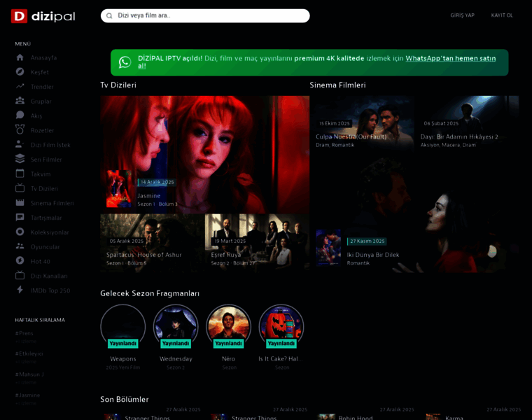Click the WhatsApp icon in green banner
The image size is (532, 420).
[x=125, y=62]
